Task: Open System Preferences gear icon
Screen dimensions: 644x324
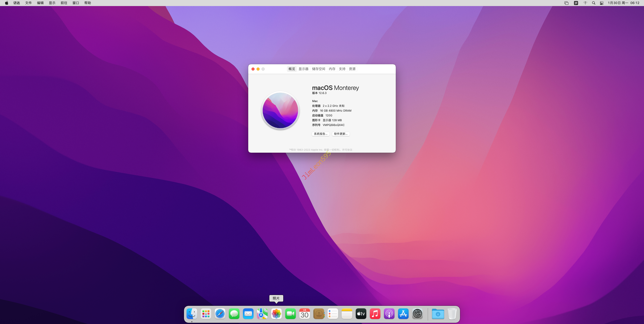Action: (x=417, y=314)
